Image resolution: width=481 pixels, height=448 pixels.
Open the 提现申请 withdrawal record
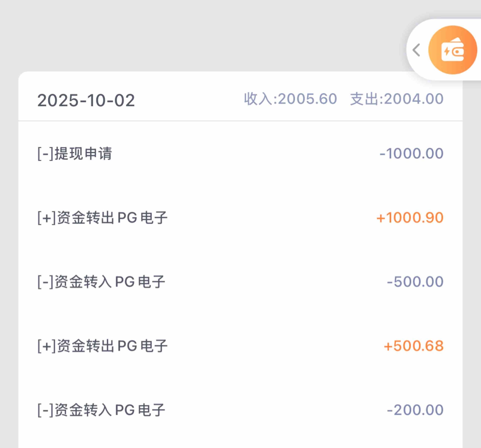84,154
